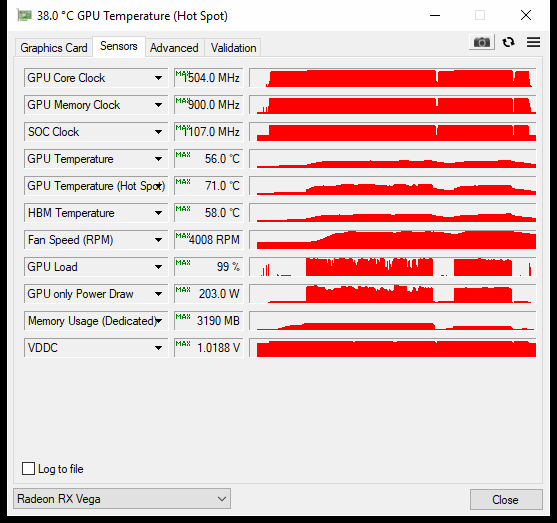Switch to the Graphics Card tab
Screen dimensions: 557x523
54,48
